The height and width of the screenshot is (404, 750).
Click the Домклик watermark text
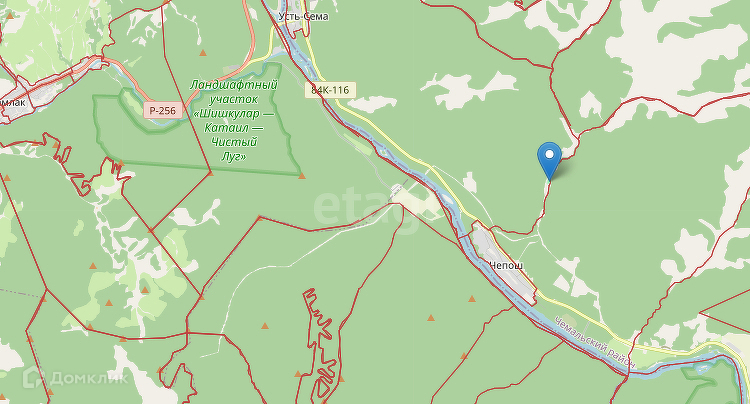(89, 378)
